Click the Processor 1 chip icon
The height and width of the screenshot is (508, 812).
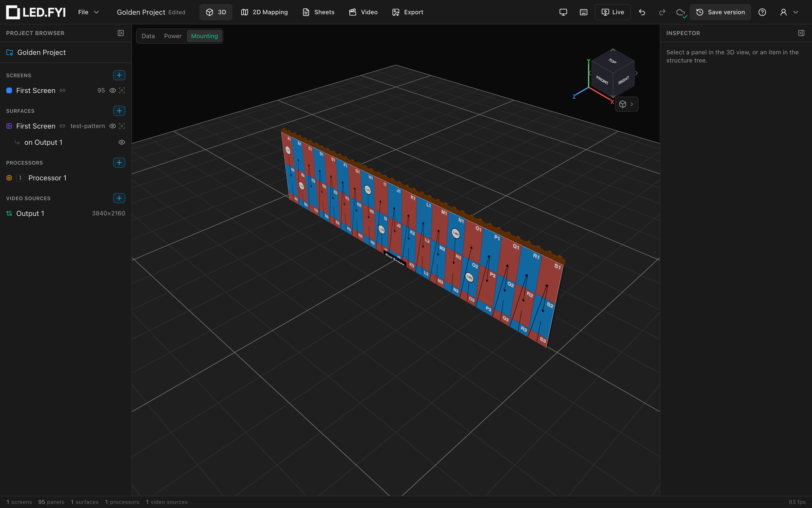click(9, 178)
